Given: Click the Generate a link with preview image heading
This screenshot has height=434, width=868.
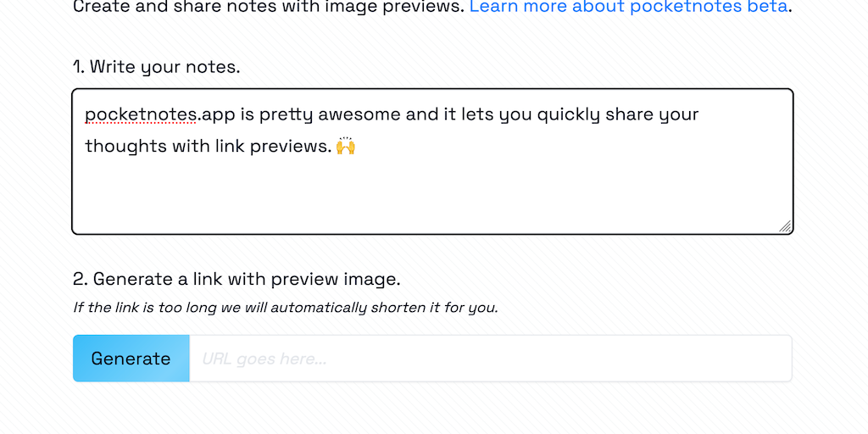Looking at the screenshot, I should click(x=236, y=279).
